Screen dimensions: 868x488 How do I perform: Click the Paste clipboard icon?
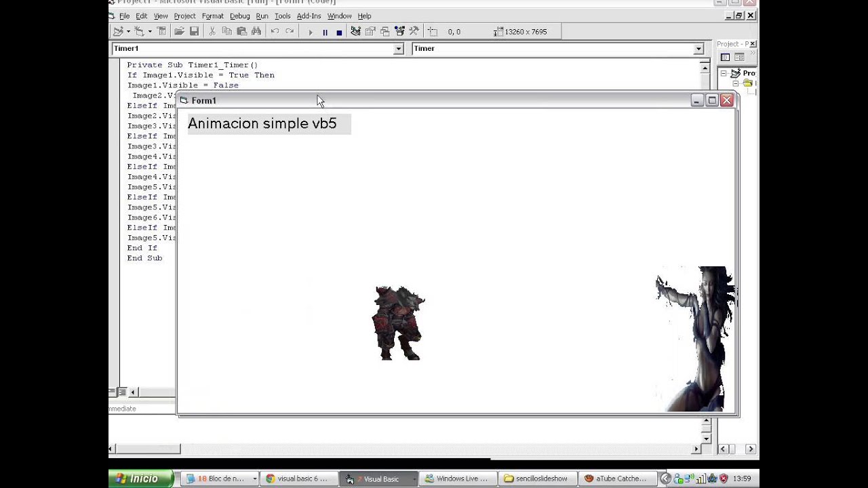click(241, 31)
